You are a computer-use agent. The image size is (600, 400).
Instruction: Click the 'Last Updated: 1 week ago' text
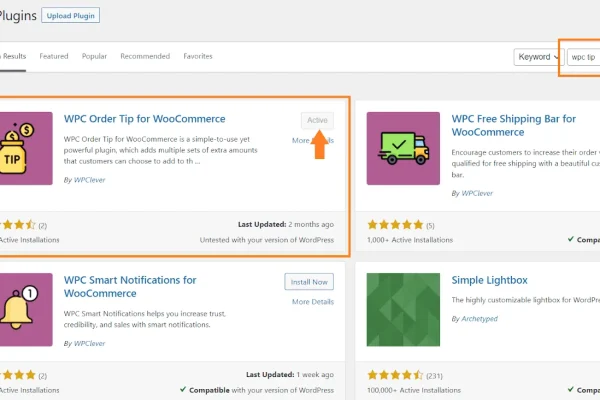[290, 374]
